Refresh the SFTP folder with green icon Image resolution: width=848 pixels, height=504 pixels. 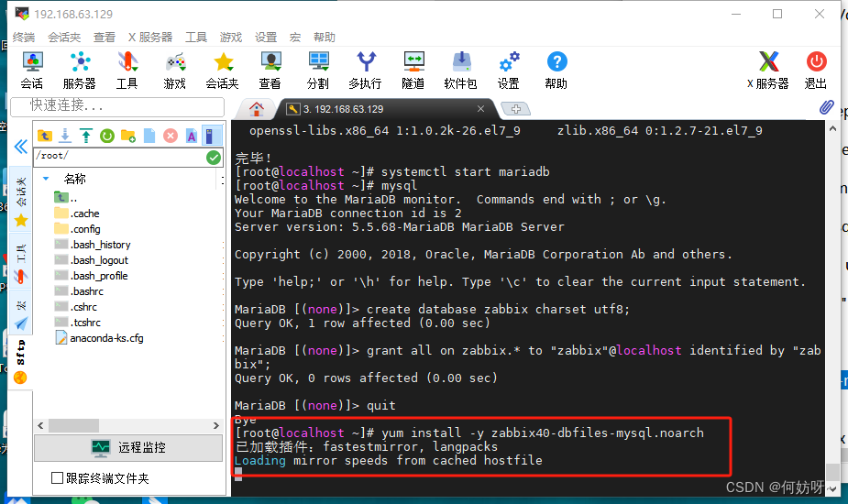(x=107, y=136)
